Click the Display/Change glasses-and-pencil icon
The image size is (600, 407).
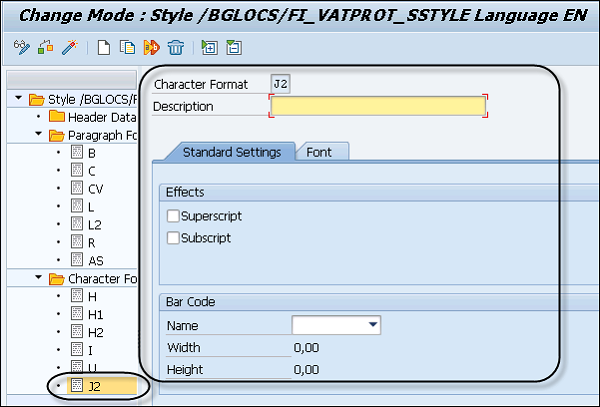(22, 47)
